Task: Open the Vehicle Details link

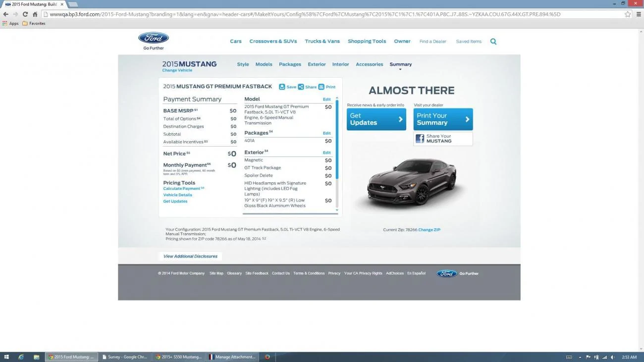Action: pos(178,195)
